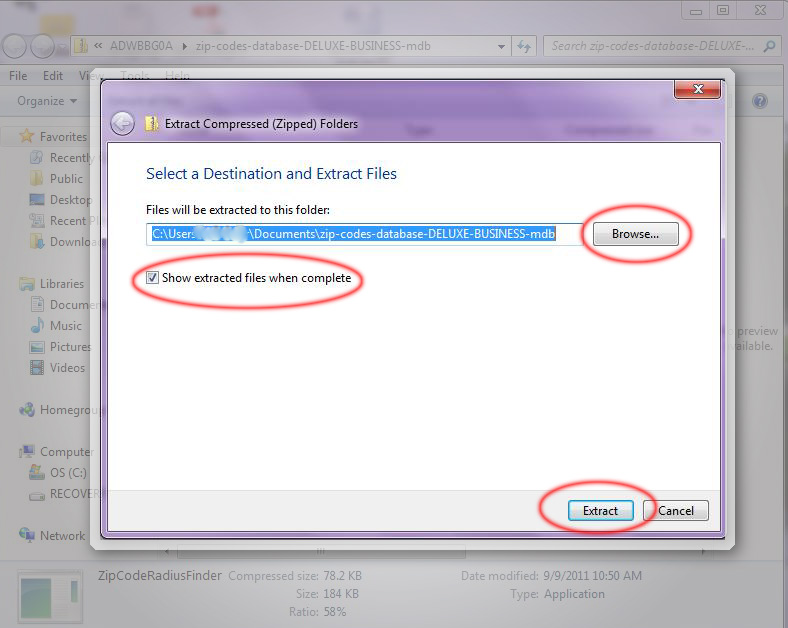
Task: Click the destination folder path field
Action: 364,234
